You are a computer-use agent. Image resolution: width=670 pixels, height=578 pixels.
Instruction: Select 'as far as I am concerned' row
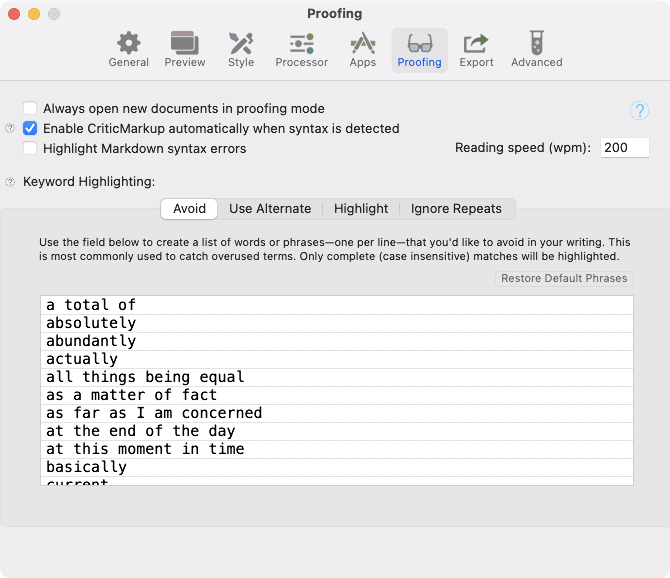pyautogui.click(x=337, y=414)
